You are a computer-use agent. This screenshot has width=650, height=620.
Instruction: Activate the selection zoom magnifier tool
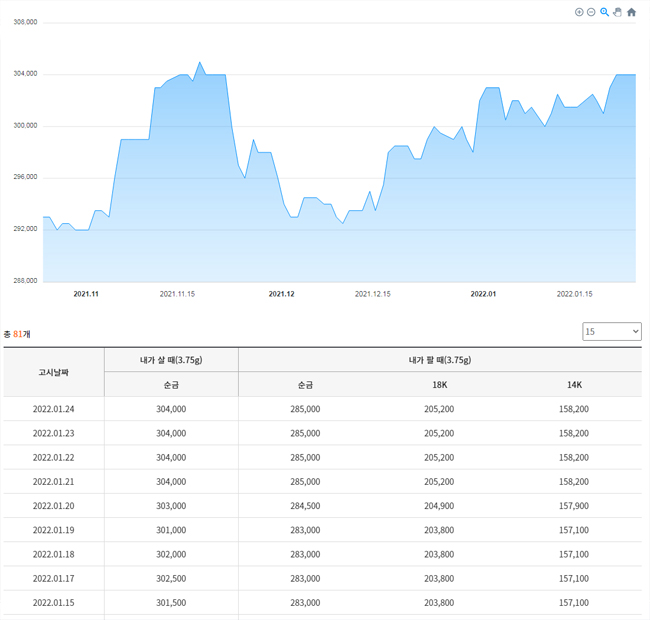pyautogui.click(x=604, y=12)
